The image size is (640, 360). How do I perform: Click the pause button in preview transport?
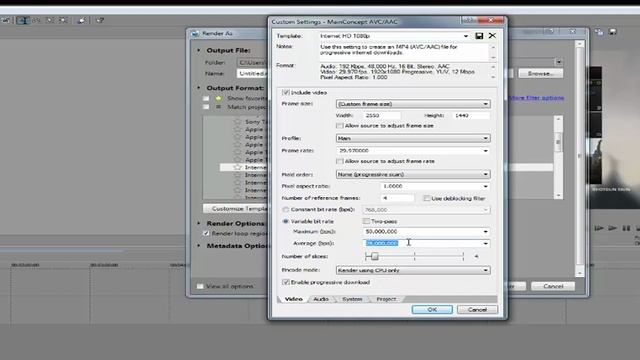[x=626, y=228]
